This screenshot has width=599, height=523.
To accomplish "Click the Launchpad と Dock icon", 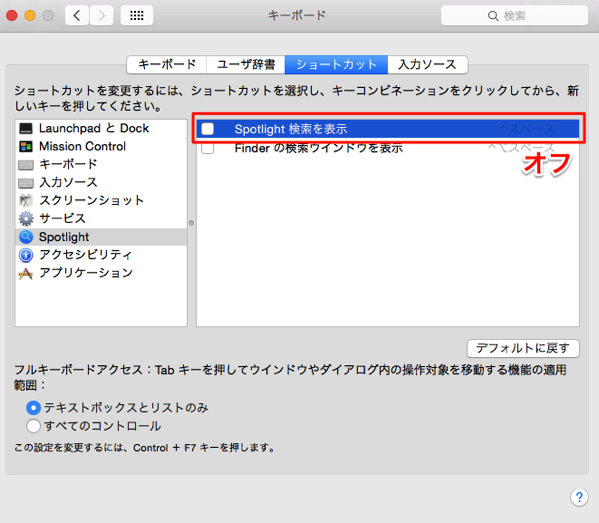I will point(26,128).
